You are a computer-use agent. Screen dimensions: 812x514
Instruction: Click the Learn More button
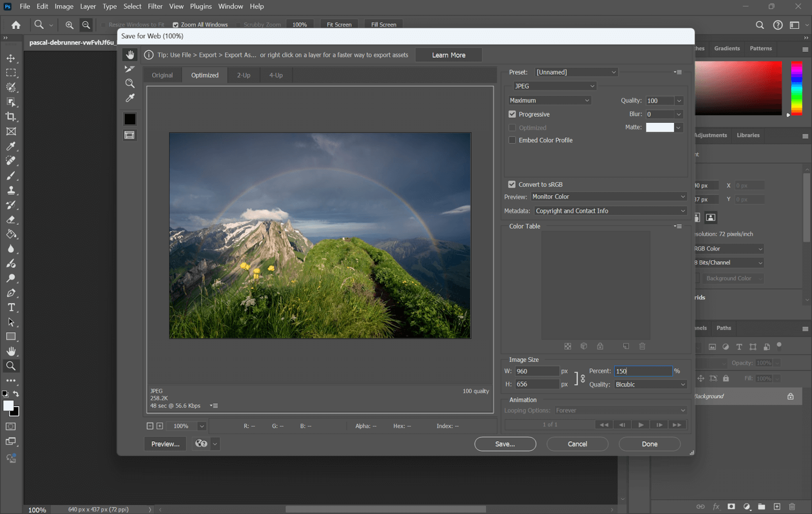448,54
